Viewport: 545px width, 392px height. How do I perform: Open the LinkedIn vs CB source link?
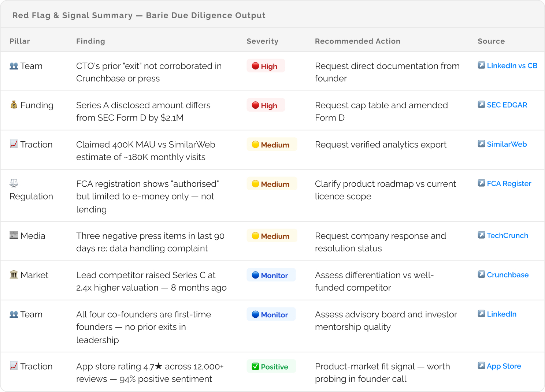coord(512,66)
